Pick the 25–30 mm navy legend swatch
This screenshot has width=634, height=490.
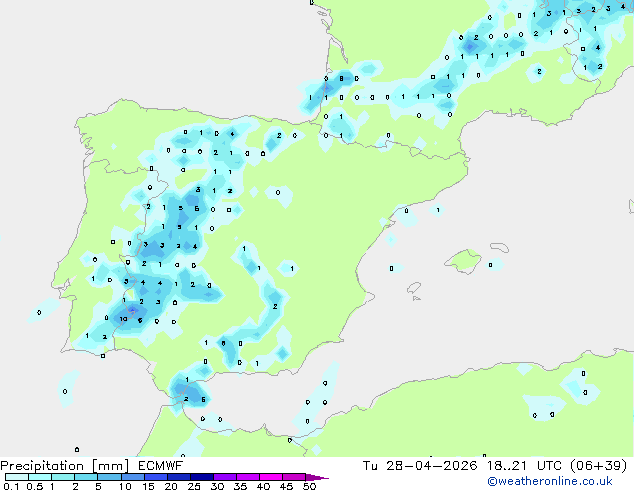coord(201,477)
